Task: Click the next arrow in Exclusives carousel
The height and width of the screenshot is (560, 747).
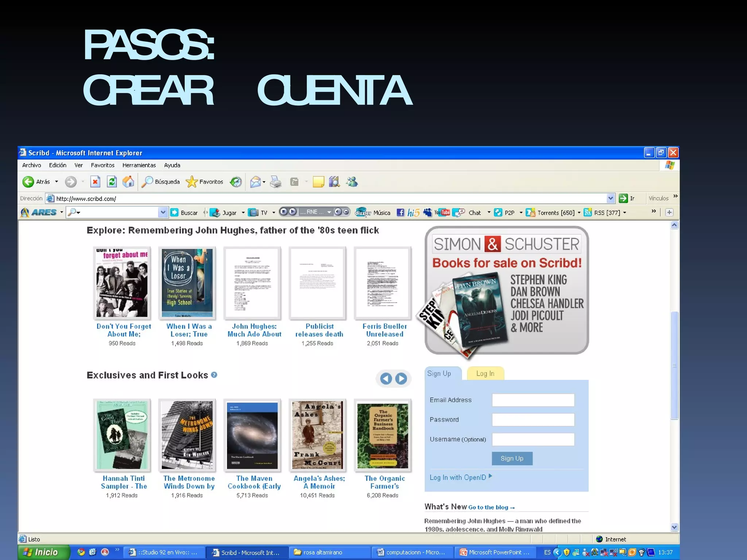Action: click(x=401, y=379)
